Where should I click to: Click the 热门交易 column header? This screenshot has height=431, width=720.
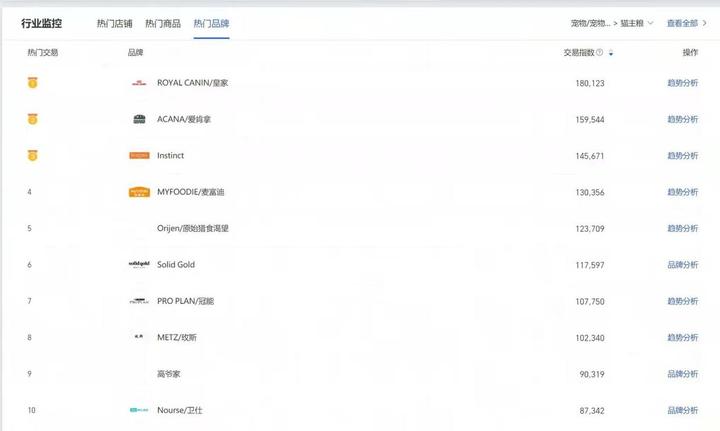pyautogui.click(x=43, y=52)
